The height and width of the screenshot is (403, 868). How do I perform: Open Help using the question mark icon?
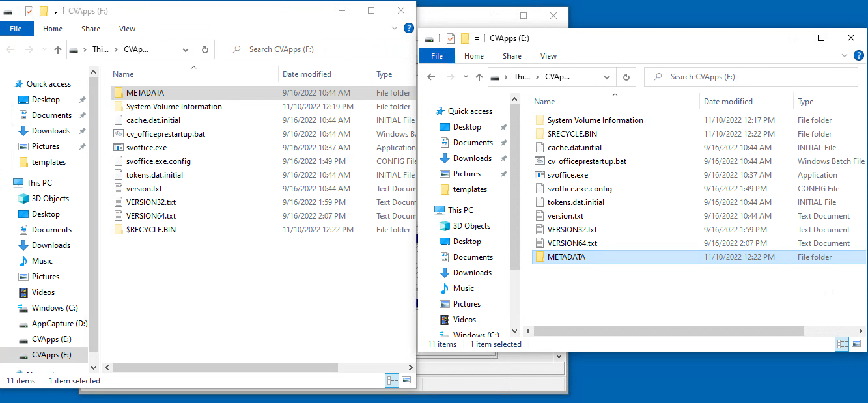[x=408, y=28]
